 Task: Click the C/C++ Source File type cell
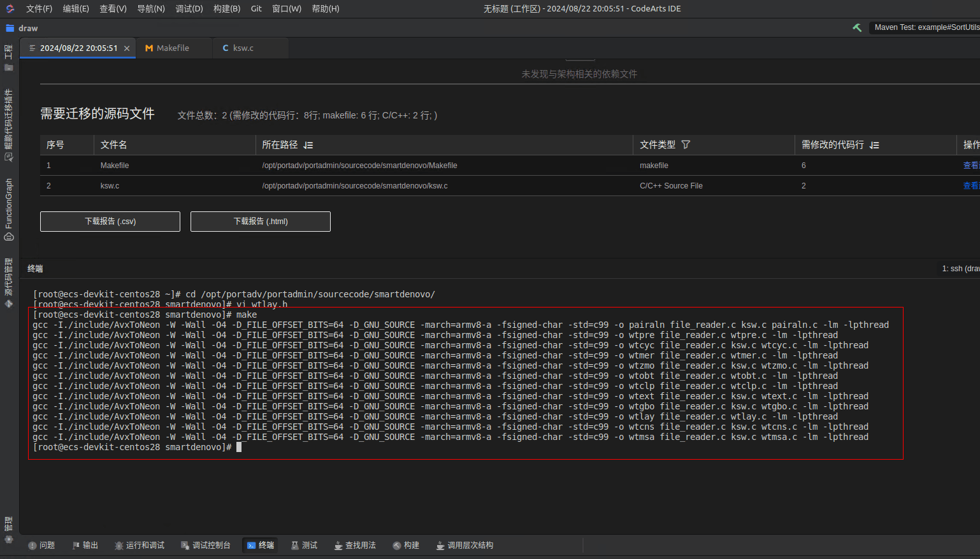671,186
